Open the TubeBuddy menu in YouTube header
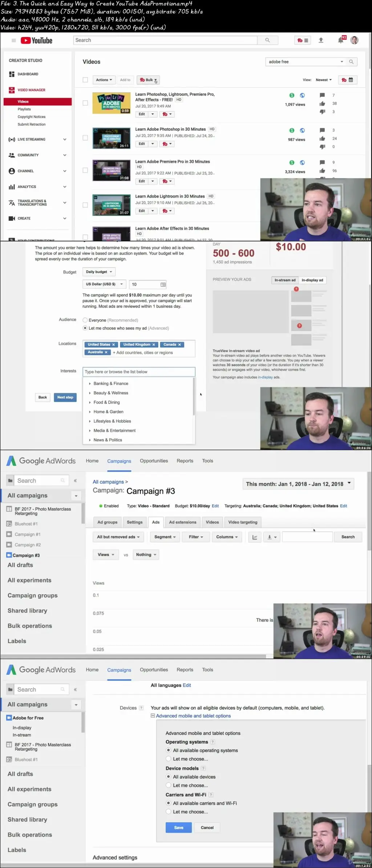The width and height of the screenshot is (372, 868). [302, 40]
